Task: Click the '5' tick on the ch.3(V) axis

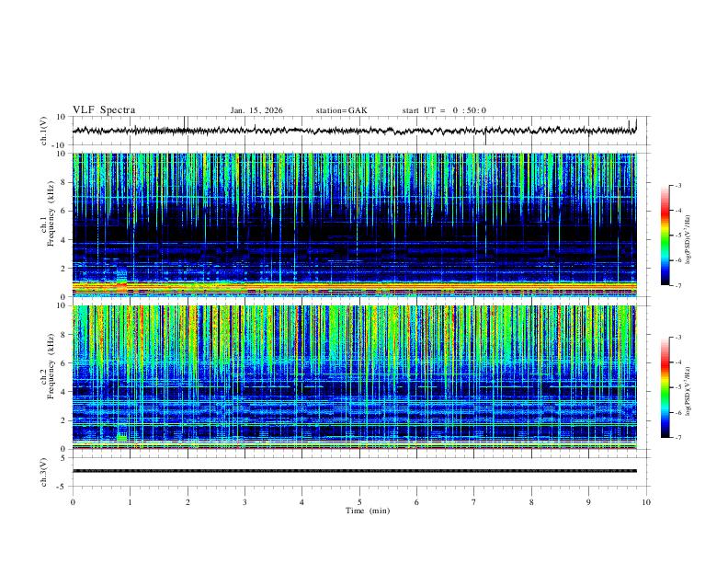Action: pos(63,457)
